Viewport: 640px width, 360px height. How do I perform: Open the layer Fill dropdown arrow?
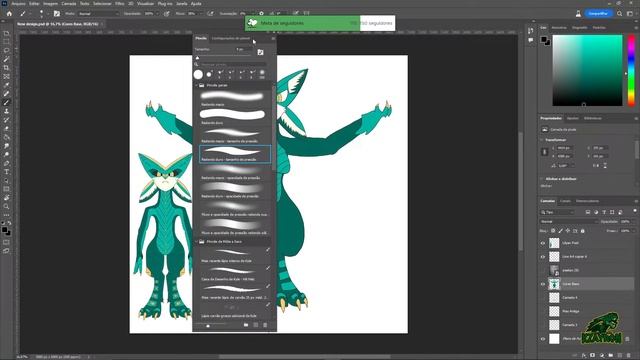click(633, 231)
